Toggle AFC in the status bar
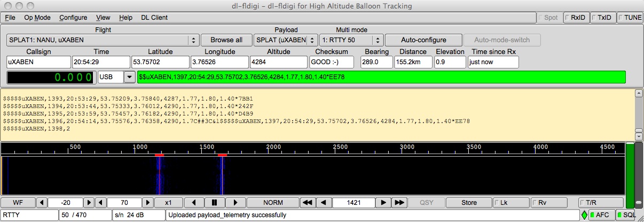This screenshot has height=222, width=644. pos(601,215)
